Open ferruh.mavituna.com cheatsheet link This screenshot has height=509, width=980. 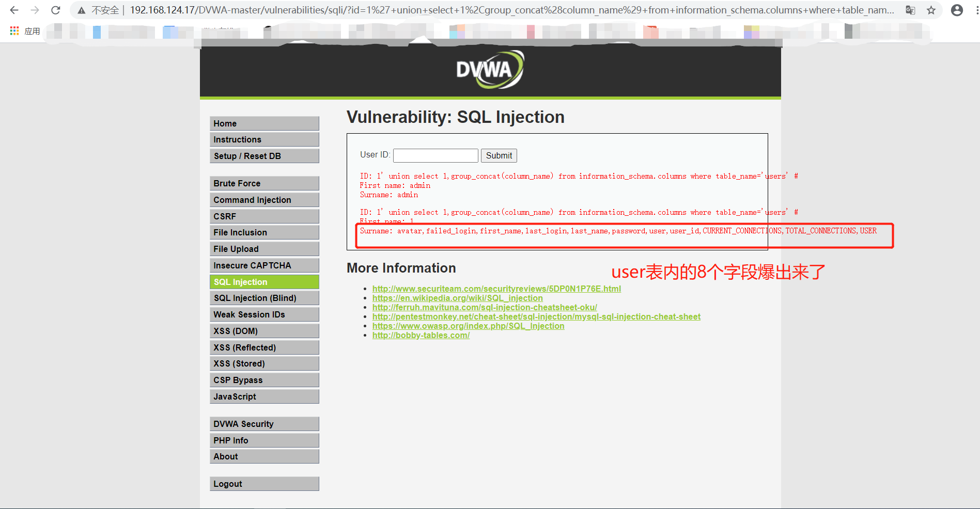coord(485,307)
